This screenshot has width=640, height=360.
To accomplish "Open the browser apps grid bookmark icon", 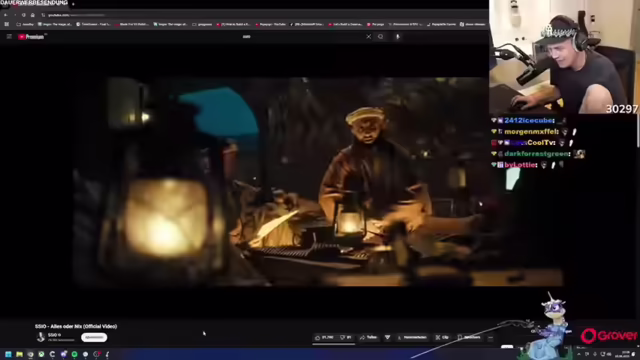I will (7, 24).
